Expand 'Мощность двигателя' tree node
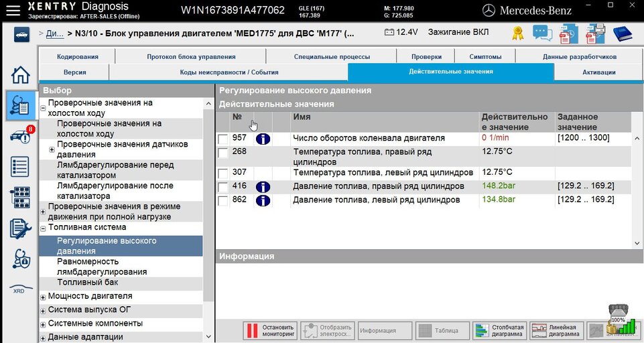 (x=44, y=297)
